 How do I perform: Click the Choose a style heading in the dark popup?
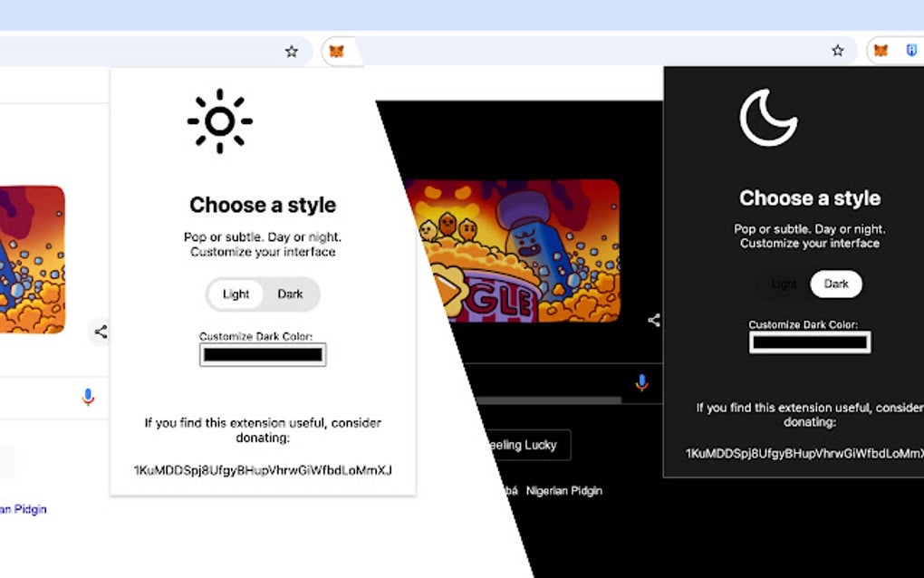(x=810, y=198)
